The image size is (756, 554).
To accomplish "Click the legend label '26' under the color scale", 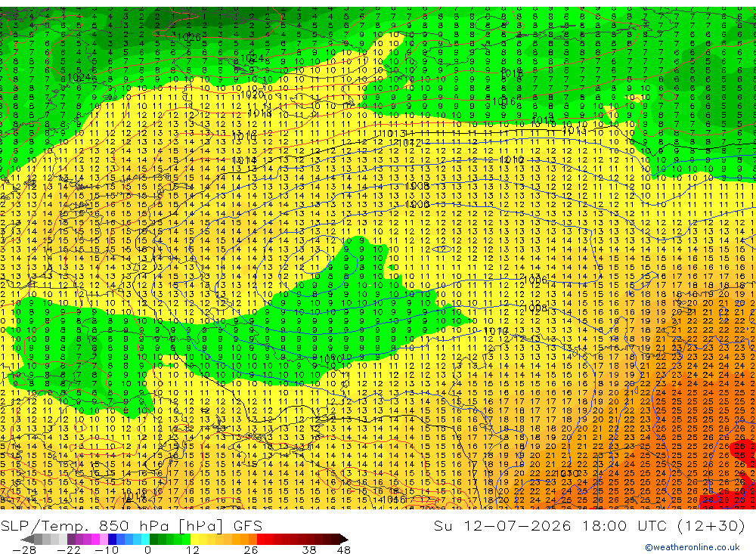I will coord(251,549).
